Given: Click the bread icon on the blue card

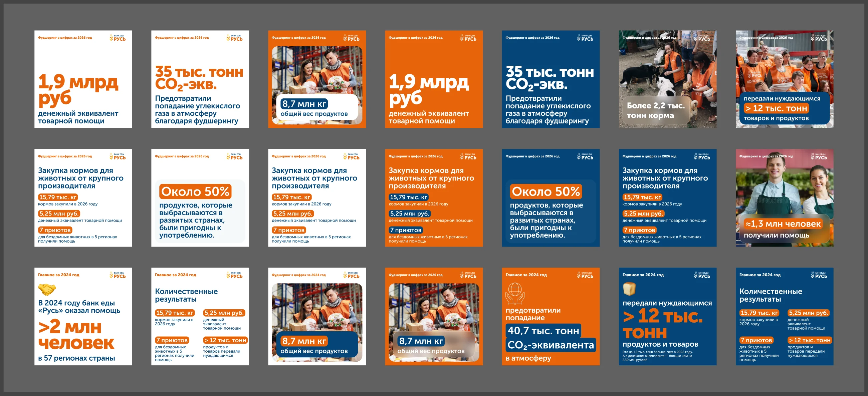Looking at the screenshot, I should tap(629, 289).
